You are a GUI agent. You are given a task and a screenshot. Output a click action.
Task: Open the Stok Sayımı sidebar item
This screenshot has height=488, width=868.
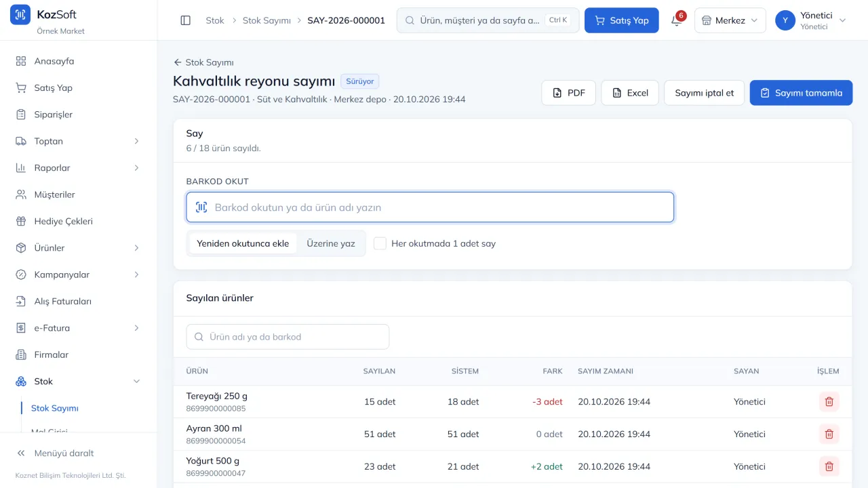(x=55, y=408)
